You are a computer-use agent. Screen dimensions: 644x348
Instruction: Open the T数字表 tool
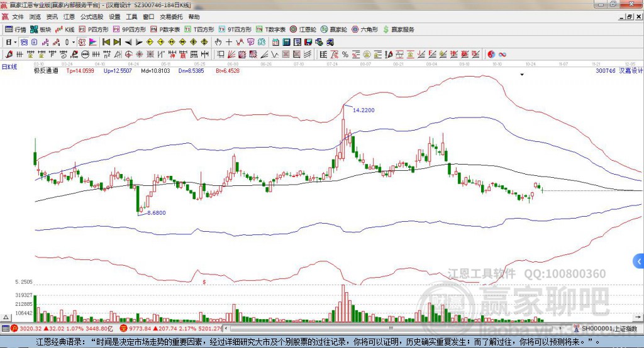270,30
